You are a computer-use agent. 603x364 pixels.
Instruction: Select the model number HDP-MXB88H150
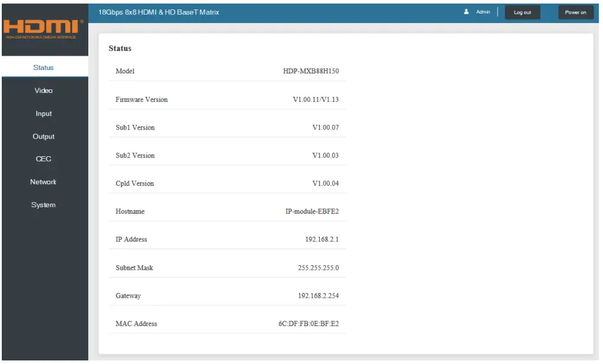[x=310, y=71]
